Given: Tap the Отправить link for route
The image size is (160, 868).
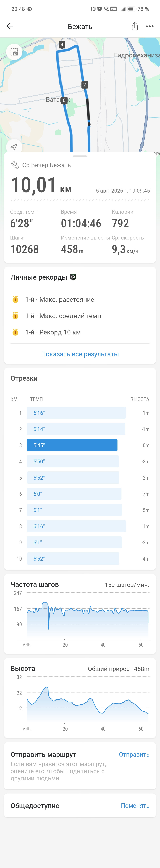Looking at the screenshot, I should tap(134, 754).
